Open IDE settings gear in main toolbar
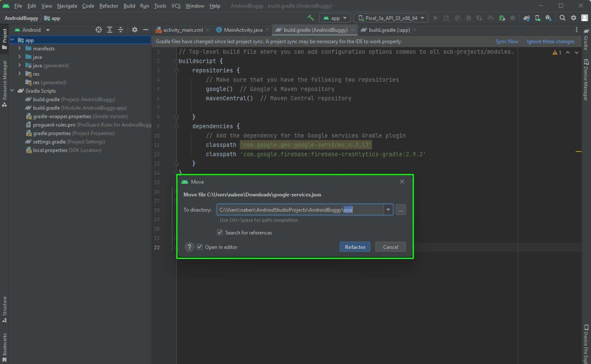This screenshot has width=591, height=364. [x=574, y=18]
